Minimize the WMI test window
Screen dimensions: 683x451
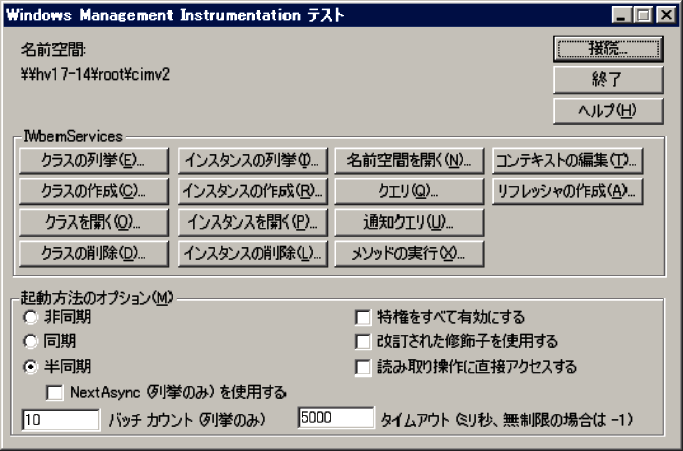tap(621, 15)
